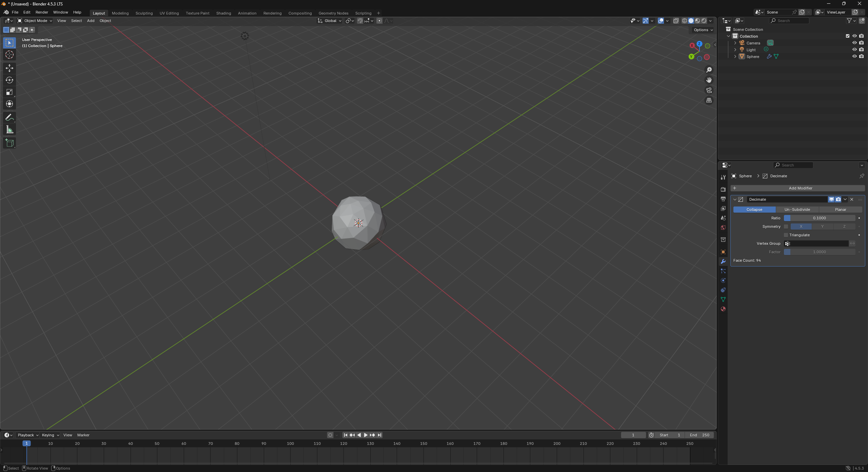This screenshot has height=472, width=868.
Task: Uncheck Collection exclude checkbox
Action: (x=848, y=36)
